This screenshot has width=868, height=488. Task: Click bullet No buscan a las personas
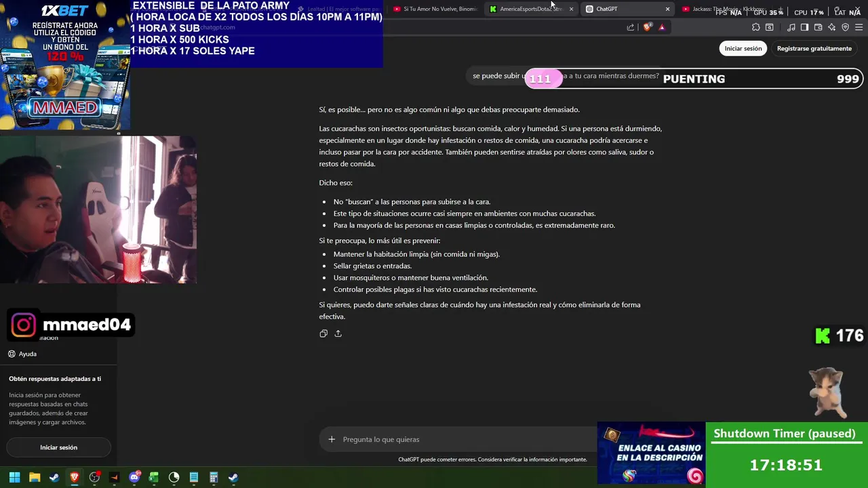(x=412, y=202)
